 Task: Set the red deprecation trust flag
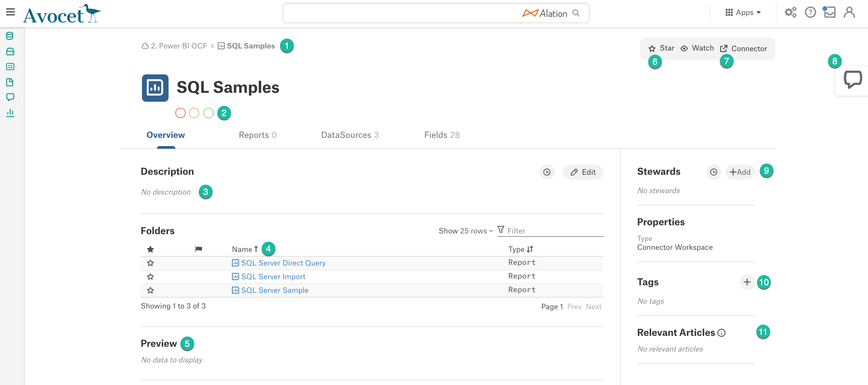[x=180, y=113]
